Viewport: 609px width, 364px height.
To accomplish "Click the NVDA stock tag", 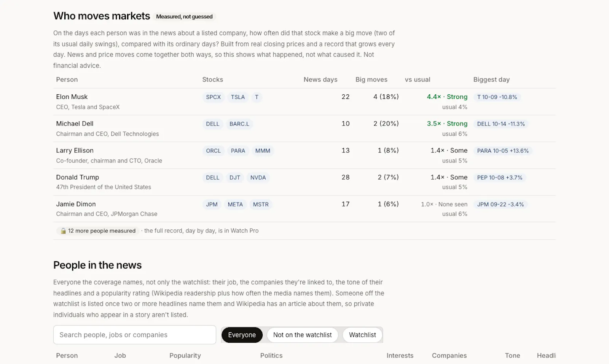I will pos(258,178).
